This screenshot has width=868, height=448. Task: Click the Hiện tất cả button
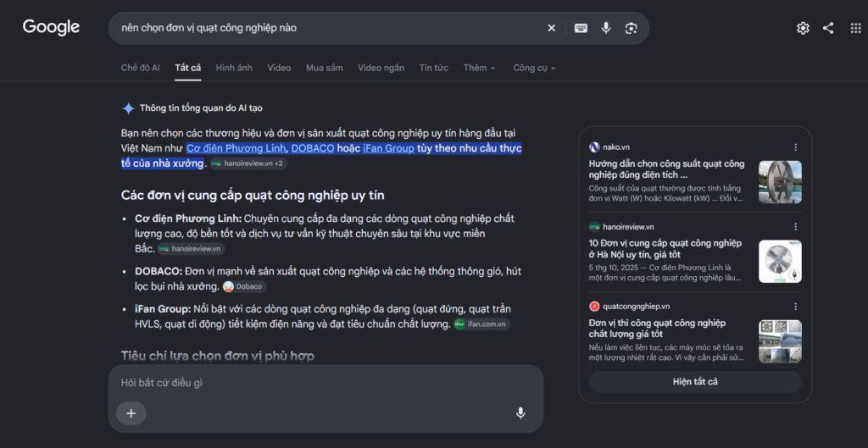(x=695, y=382)
